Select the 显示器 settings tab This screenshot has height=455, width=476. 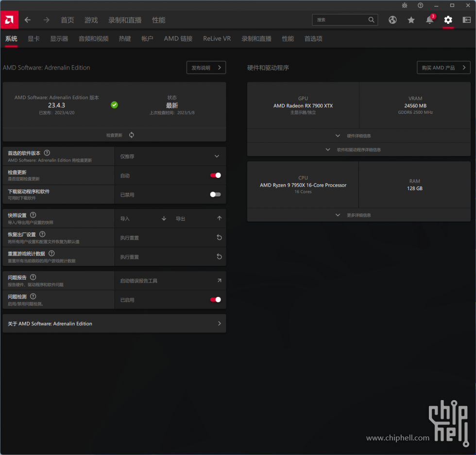click(x=59, y=38)
